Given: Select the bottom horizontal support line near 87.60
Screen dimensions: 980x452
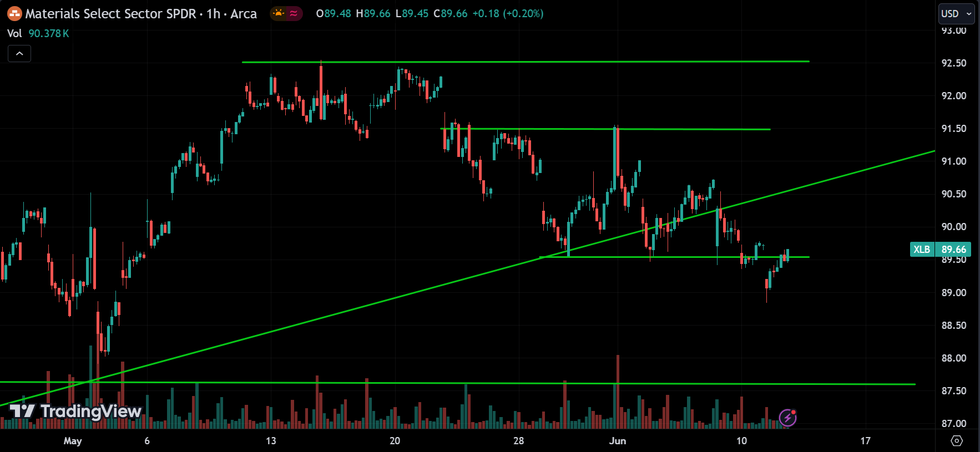Looking at the screenshot, I should pos(458,383).
